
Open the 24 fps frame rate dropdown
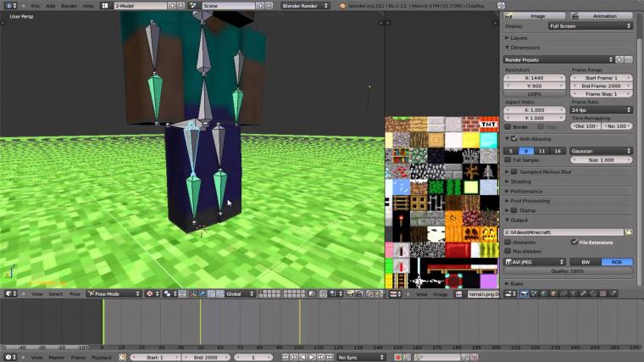pos(601,110)
